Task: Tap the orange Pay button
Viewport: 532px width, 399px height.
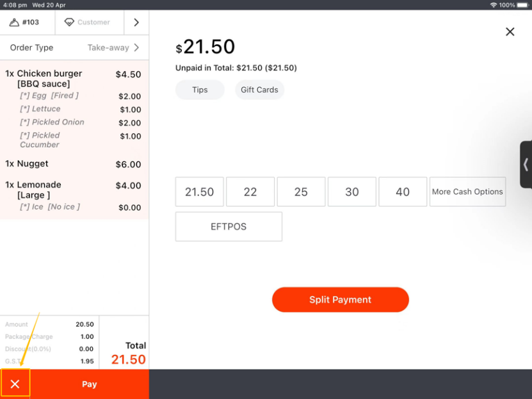Action: click(90, 384)
